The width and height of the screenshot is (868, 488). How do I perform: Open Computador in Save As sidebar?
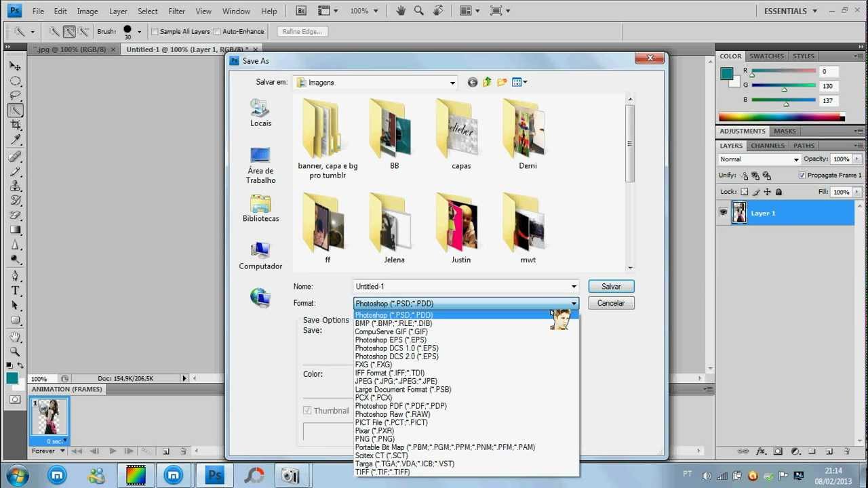coord(260,256)
